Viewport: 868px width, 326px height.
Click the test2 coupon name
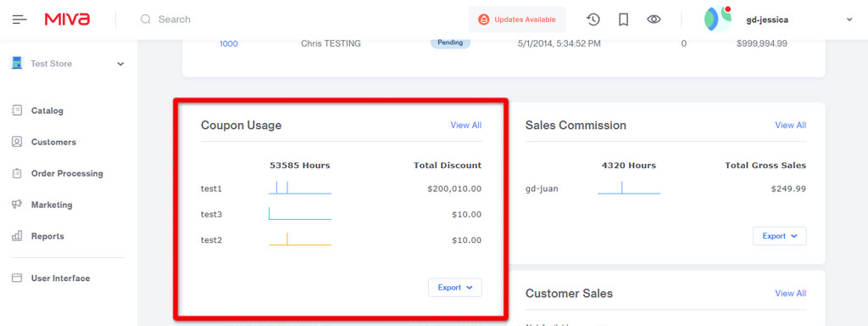(211, 240)
